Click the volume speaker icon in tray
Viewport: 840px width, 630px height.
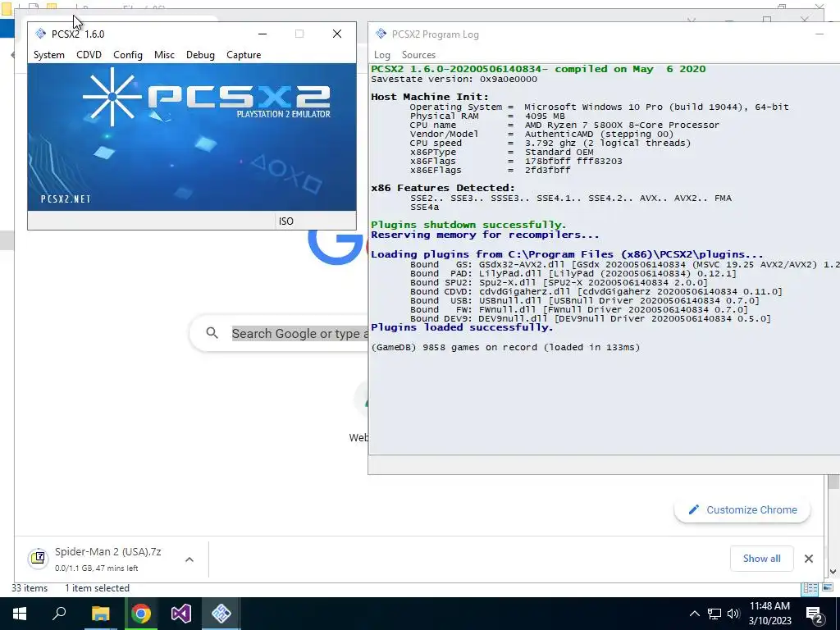pyautogui.click(x=733, y=614)
